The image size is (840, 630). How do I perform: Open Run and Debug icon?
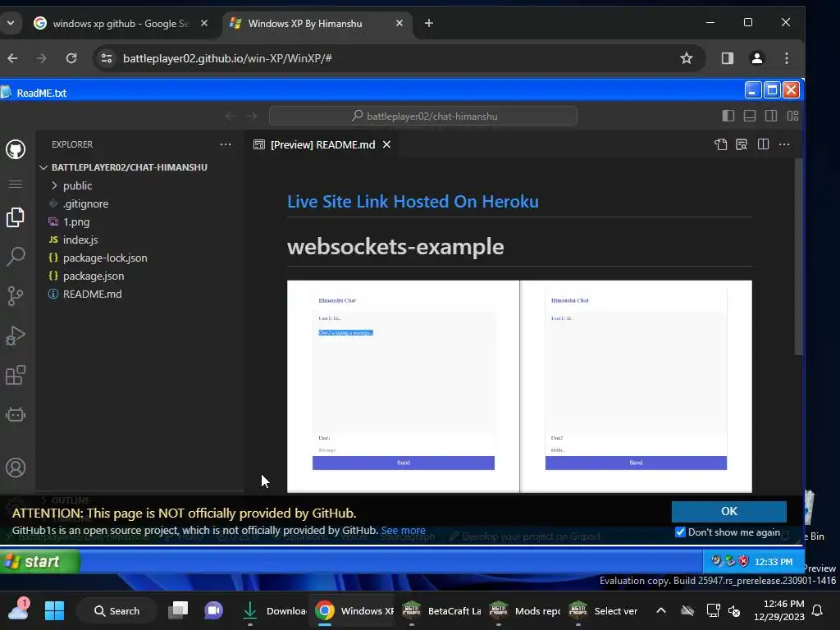[x=16, y=336]
